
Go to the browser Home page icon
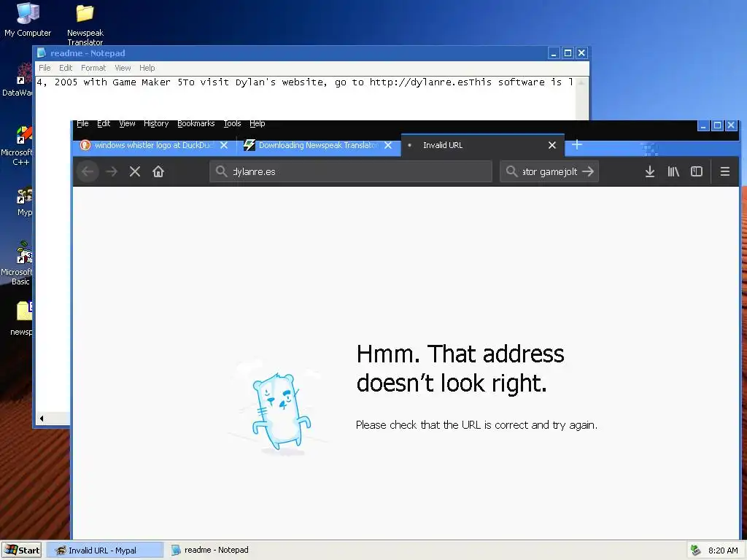(158, 171)
